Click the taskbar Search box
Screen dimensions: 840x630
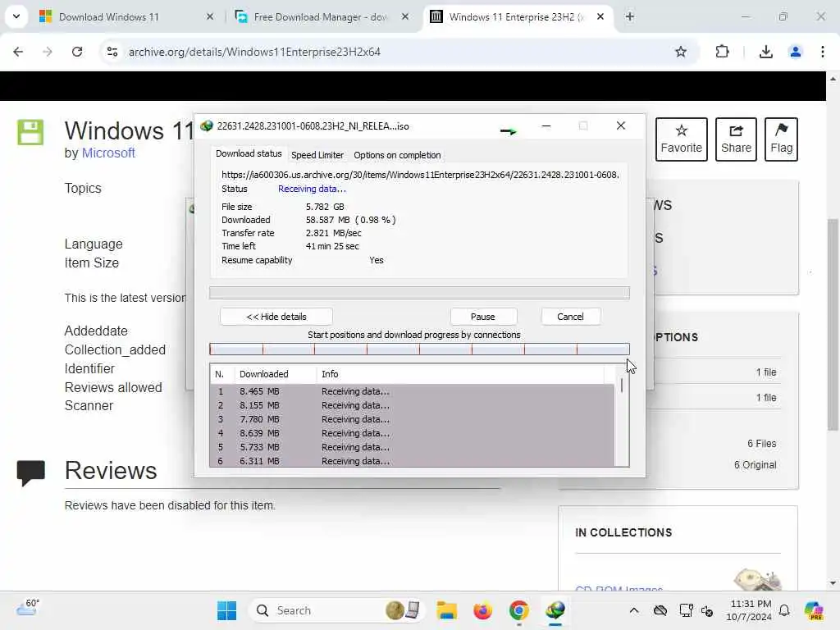[336, 610]
